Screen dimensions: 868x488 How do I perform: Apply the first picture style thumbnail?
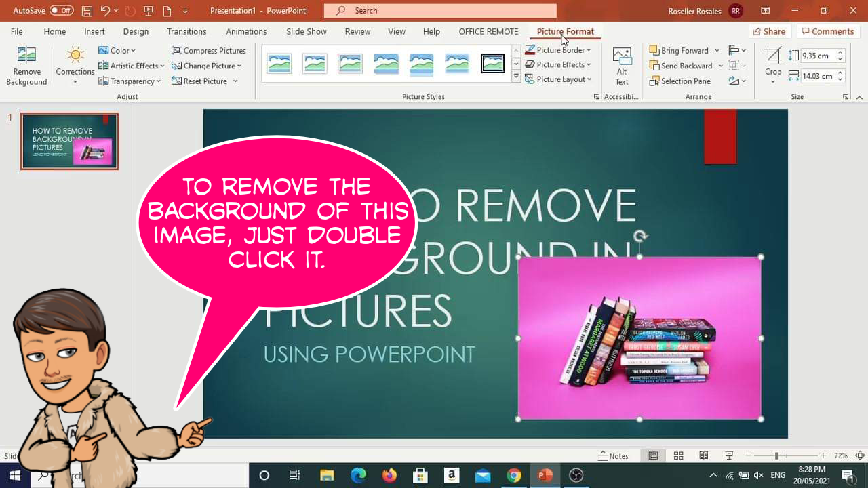pyautogui.click(x=279, y=64)
